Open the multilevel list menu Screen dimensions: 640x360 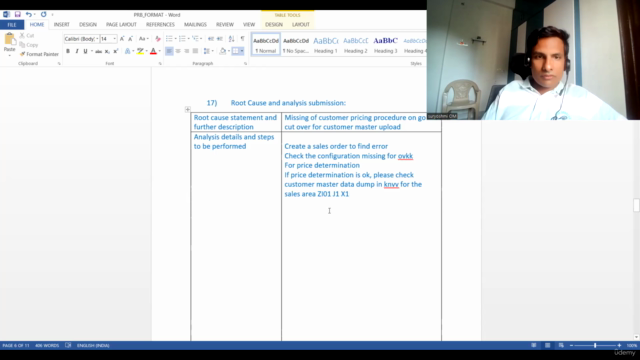pos(196,39)
